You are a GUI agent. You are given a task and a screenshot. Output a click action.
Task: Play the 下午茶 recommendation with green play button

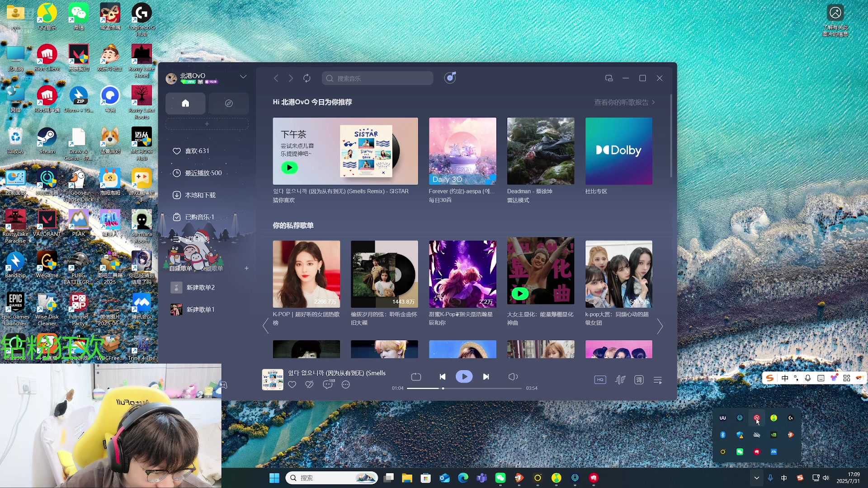[289, 168]
